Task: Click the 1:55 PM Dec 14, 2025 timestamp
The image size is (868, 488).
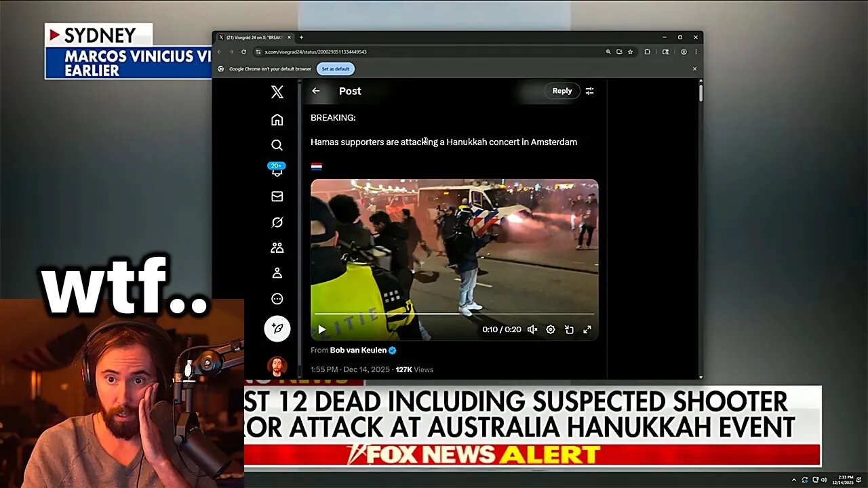Action: click(x=350, y=369)
